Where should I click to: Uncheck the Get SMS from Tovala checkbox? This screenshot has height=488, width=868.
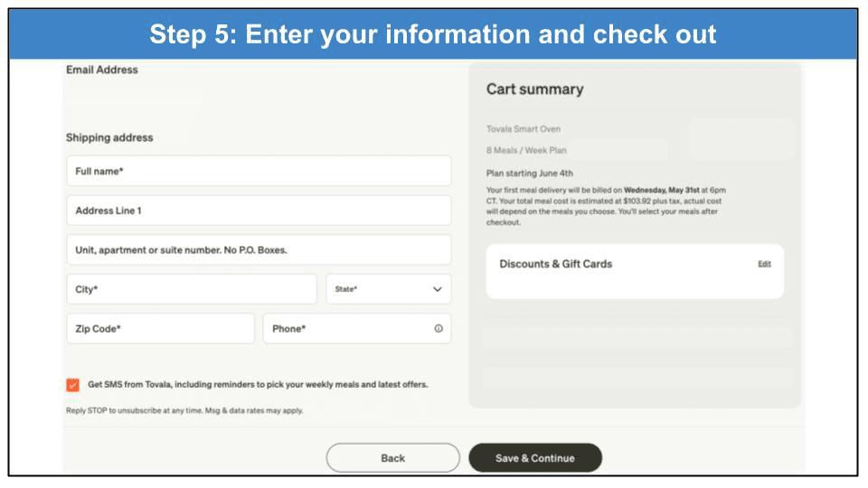coord(72,385)
